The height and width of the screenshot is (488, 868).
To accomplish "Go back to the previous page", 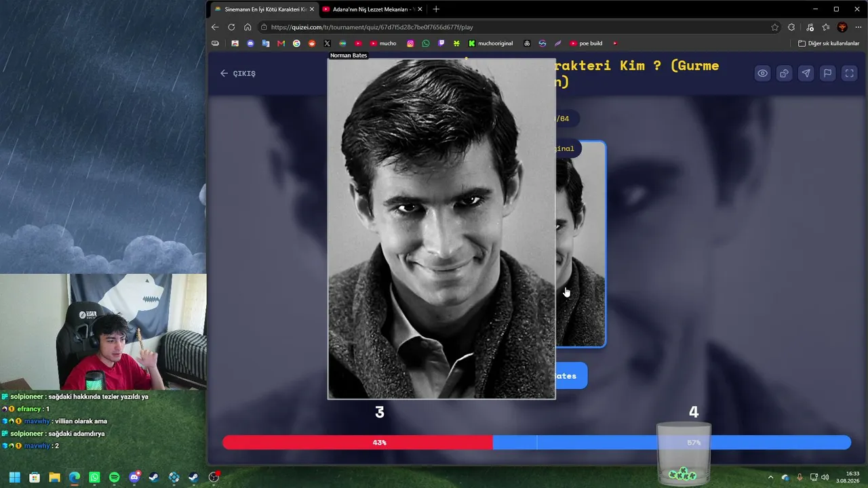I will point(215,27).
